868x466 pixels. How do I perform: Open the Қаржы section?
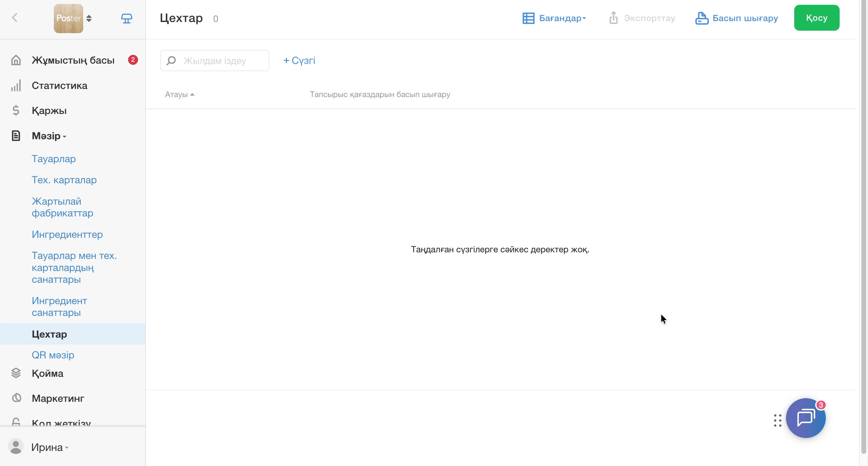[49, 111]
